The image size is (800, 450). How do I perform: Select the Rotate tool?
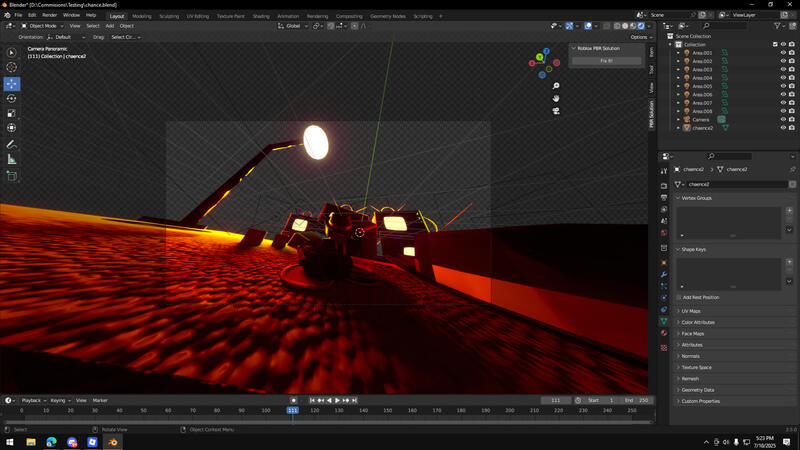[x=11, y=98]
